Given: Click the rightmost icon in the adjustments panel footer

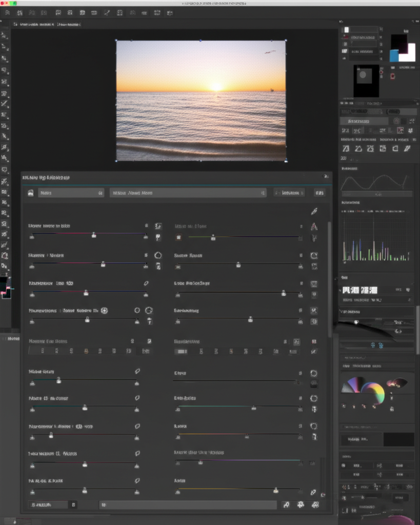Looking at the screenshot, I should (315, 505).
